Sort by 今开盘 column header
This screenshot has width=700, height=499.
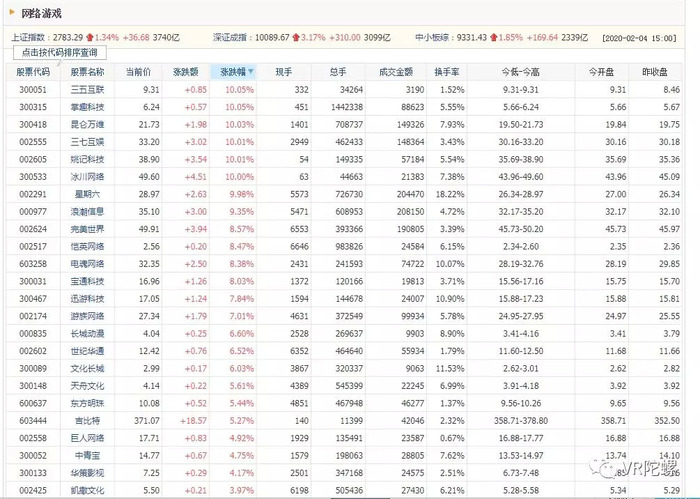click(x=601, y=72)
